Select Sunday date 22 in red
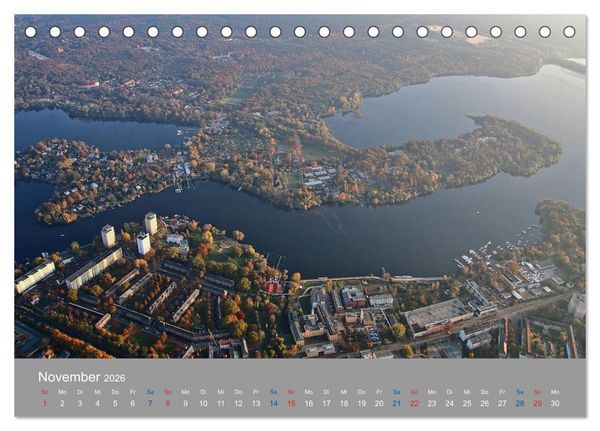The image size is (600, 431). (x=414, y=403)
